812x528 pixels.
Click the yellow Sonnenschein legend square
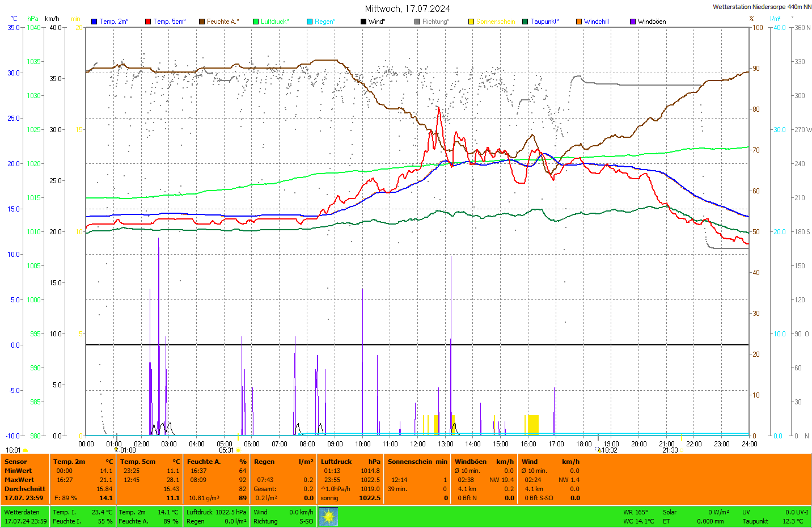471,22
